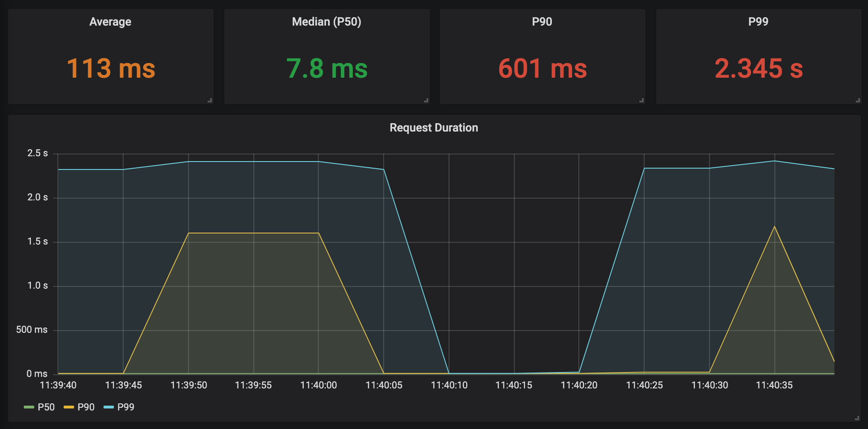Pick color via P90 yellow legend swatch
The width and height of the screenshot is (868, 429).
pos(69,407)
